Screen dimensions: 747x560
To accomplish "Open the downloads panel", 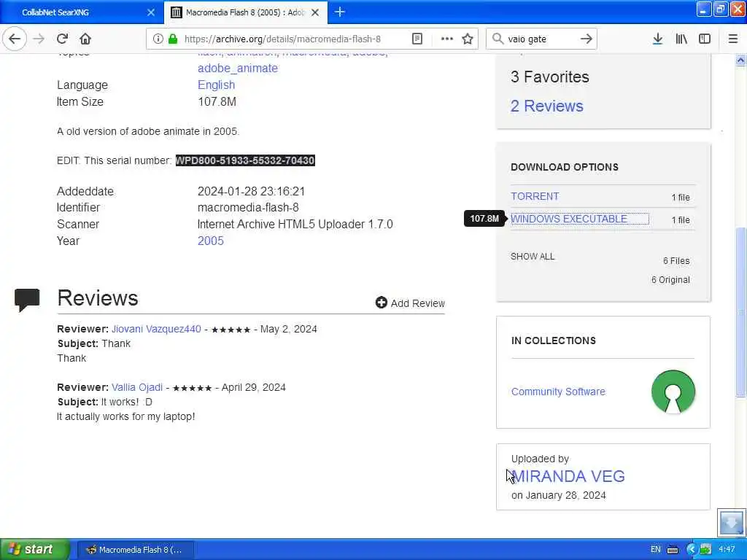I will click(x=657, y=39).
